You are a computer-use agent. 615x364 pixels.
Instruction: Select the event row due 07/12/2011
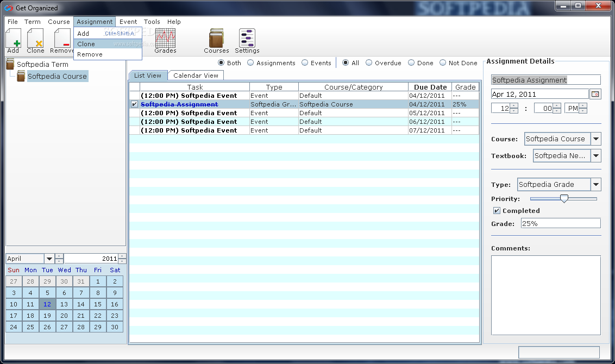[304, 130]
